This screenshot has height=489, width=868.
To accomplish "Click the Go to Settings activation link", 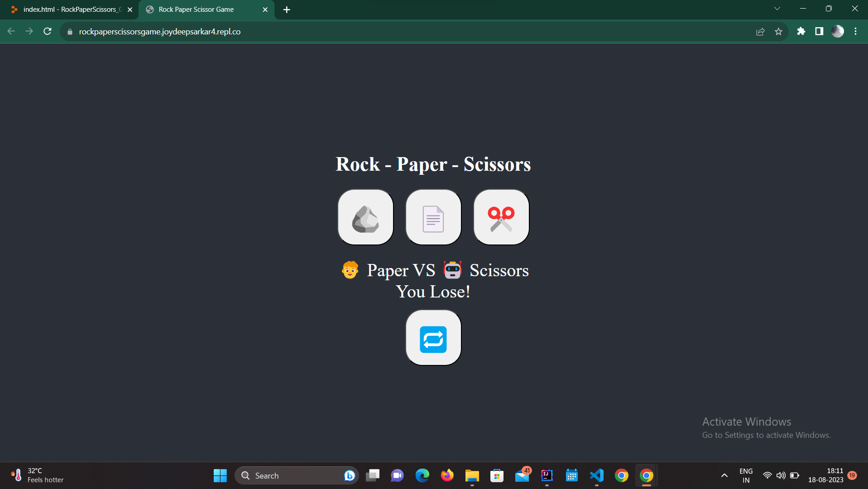I will [x=766, y=435].
